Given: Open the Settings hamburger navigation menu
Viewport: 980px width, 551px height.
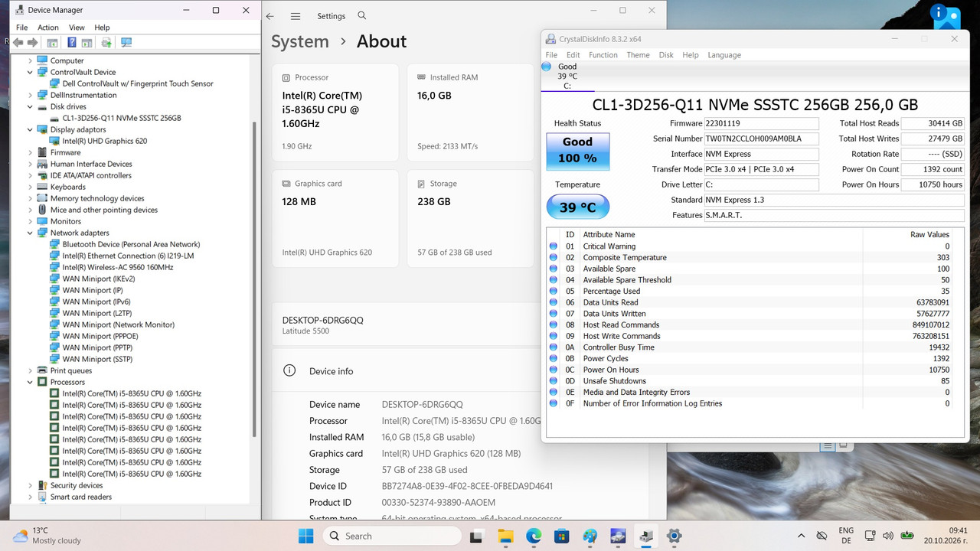Looking at the screenshot, I should coord(296,16).
